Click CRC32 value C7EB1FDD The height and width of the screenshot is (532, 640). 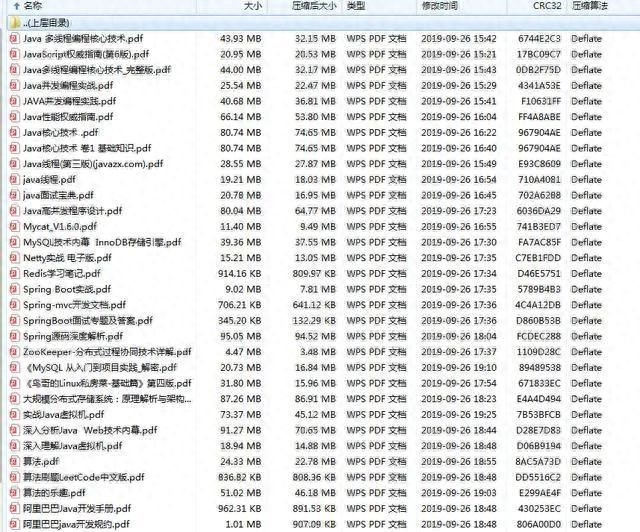coord(538,258)
